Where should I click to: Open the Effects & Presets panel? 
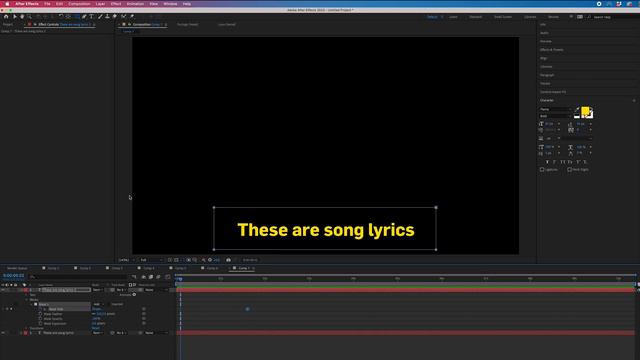pos(551,50)
